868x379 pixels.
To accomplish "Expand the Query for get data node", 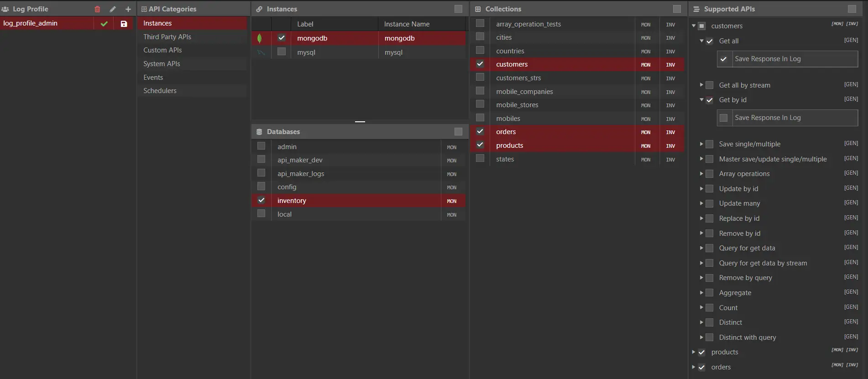I will pyautogui.click(x=701, y=248).
